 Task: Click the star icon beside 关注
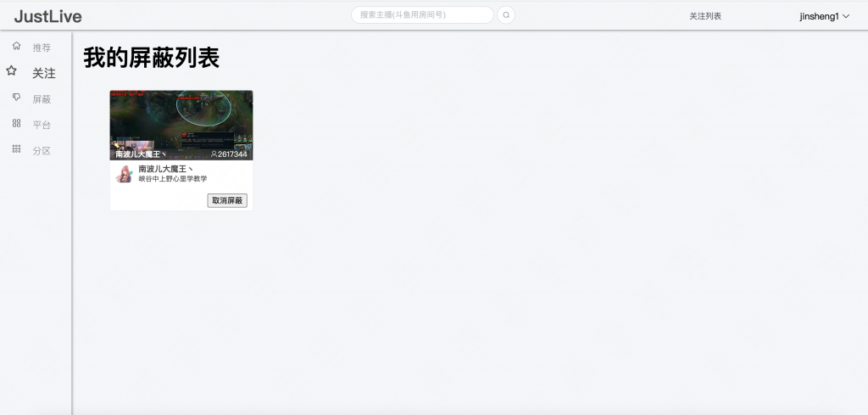[x=12, y=72]
